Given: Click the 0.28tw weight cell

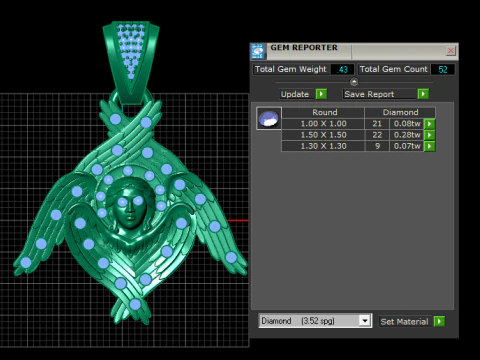Looking at the screenshot, I should (x=407, y=135).
